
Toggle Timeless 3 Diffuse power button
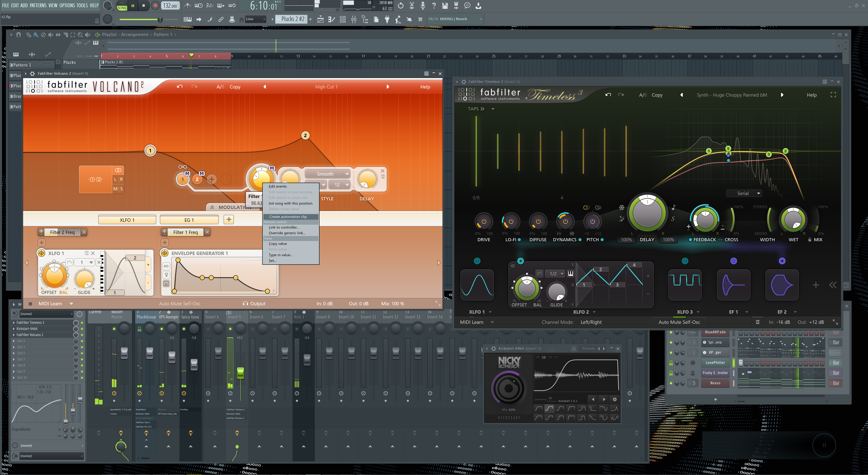pos(538,222)
